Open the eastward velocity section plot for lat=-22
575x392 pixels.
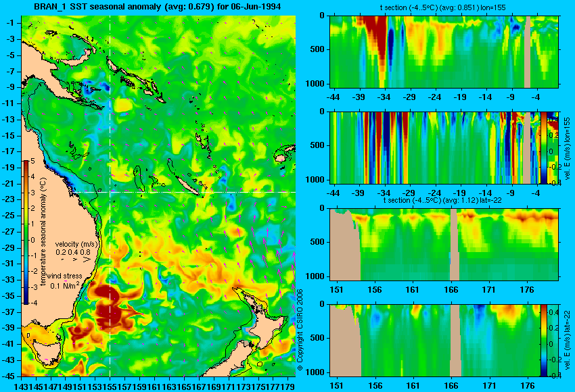[x=435, y=341]
